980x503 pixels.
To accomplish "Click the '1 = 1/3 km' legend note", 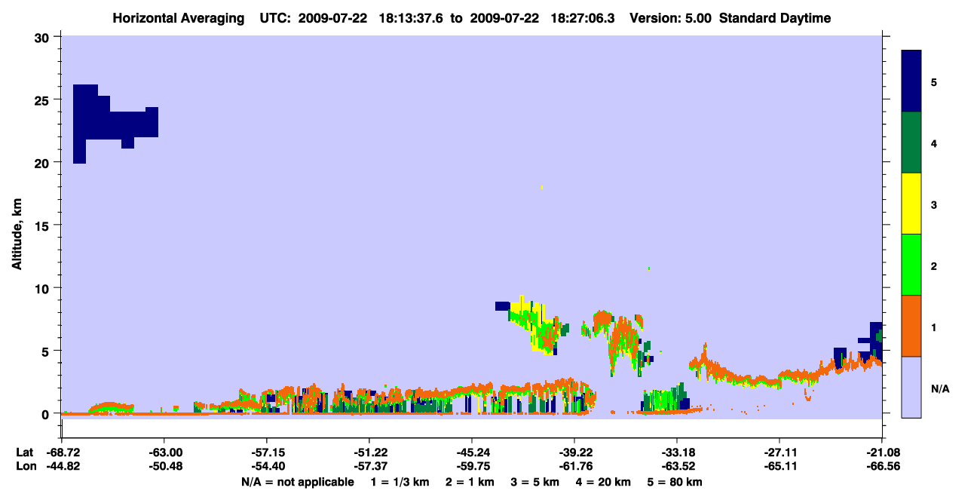I will pos(400,482).
